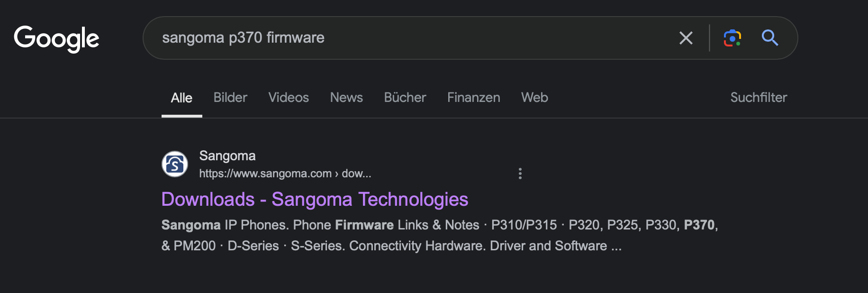Switch to the Bilder tab
868x293 pixels.
pos(230,98)
